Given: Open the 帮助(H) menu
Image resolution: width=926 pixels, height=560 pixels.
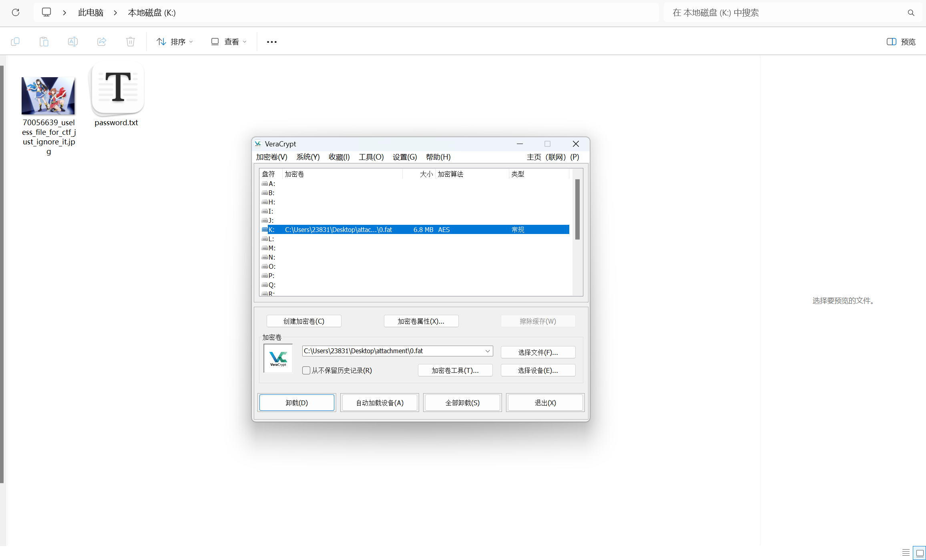Looking at the screenshot, I should point(438,157).
